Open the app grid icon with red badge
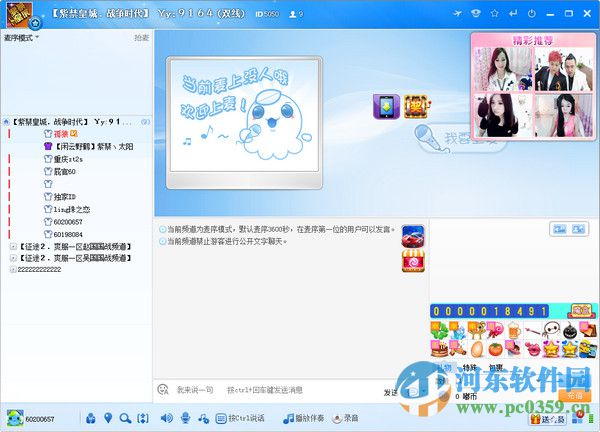600x432 pixels. [578, 418]
